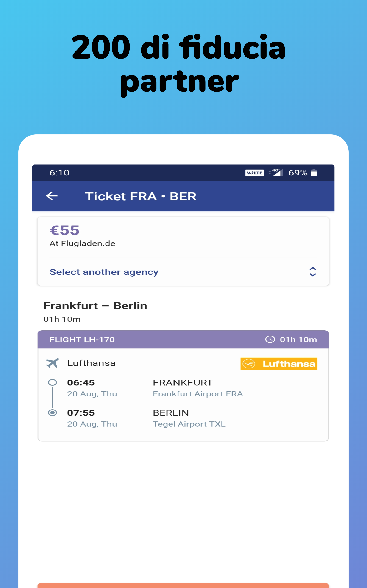Select the arrival circle marker at 07:55
Viewport: 367px width, 588px height.
pyautogui.click(x=53, y=413)
